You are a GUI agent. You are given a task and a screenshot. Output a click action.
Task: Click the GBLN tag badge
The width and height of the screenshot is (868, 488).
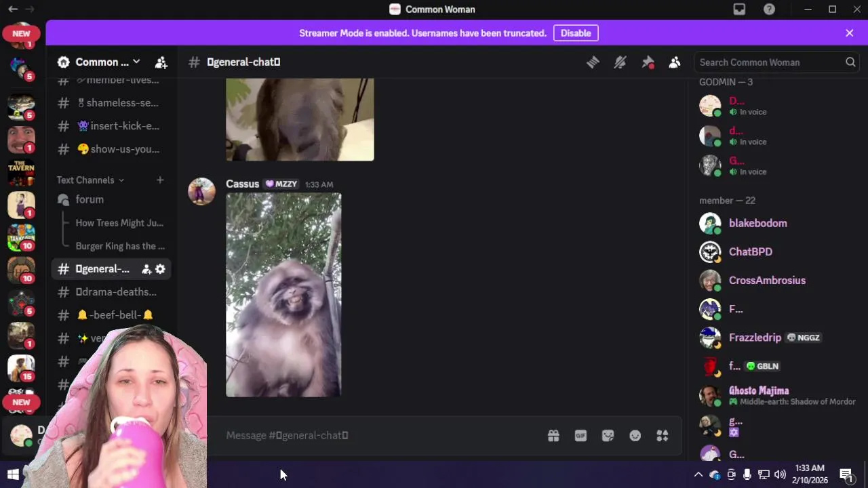point(763,366)
